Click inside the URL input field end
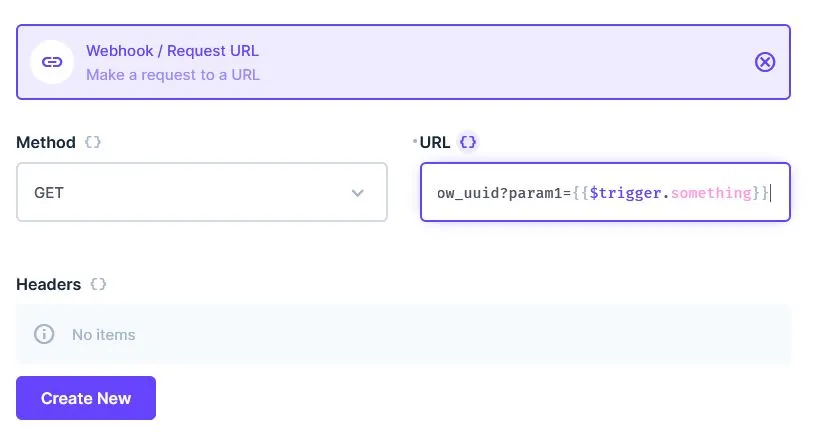The height and width of the screenshot is (435, 813). (x=779, y=192)
